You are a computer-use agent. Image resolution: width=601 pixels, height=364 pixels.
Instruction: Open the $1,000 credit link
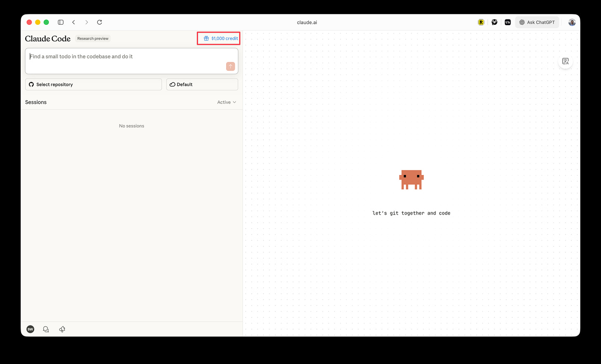click(221, 38)
